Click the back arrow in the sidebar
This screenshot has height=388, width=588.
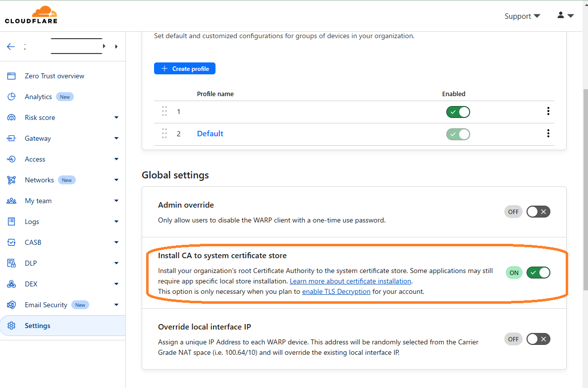[11, 46]
